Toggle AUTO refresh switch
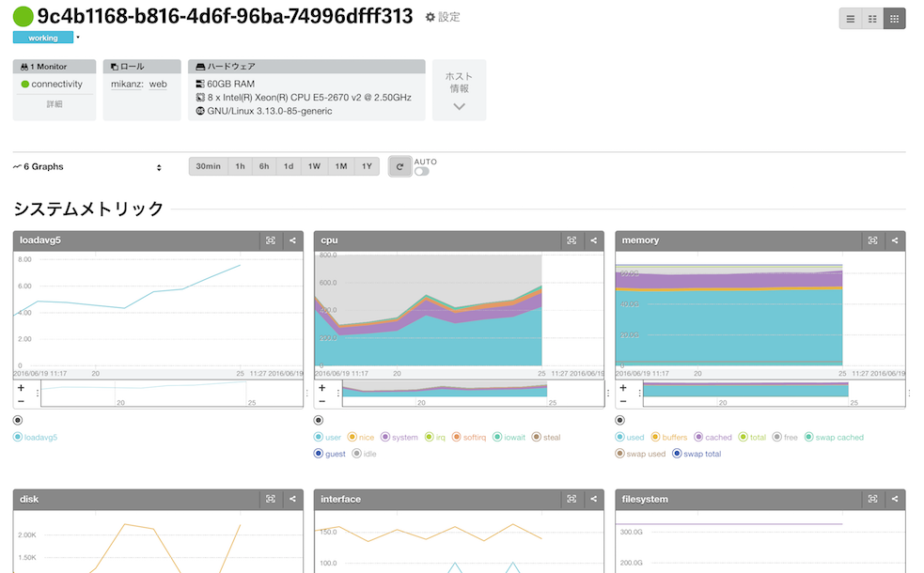924x573 pixels. (421, 171)
